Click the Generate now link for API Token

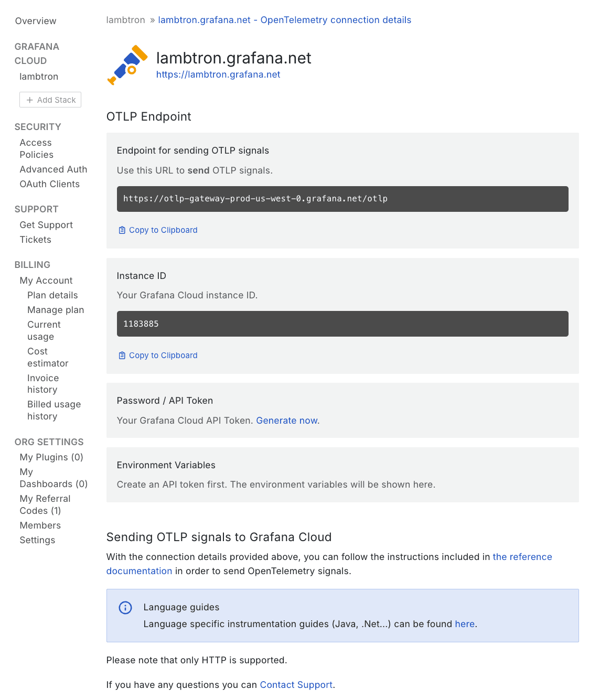click(x=287, y=421)
